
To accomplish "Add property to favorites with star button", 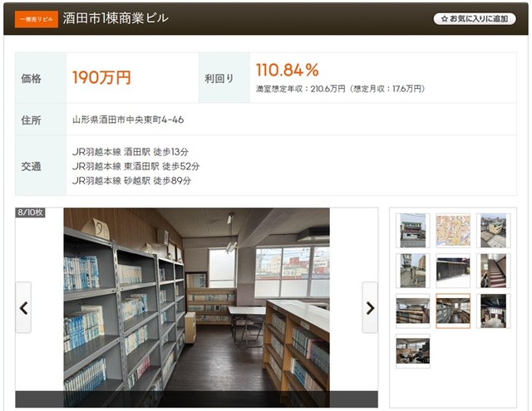I will pyautogui.click(x=475, y=18).
